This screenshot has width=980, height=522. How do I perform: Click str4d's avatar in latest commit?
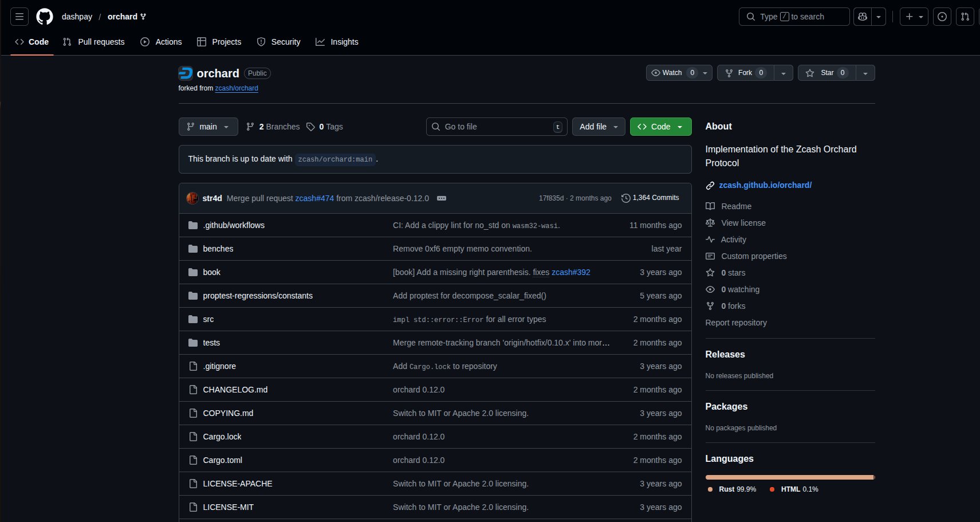192,198
